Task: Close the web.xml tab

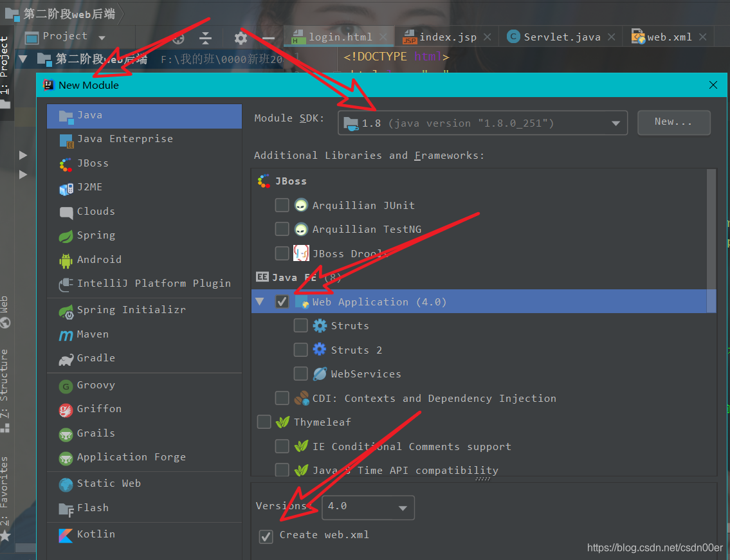Action: coord(702,37)
